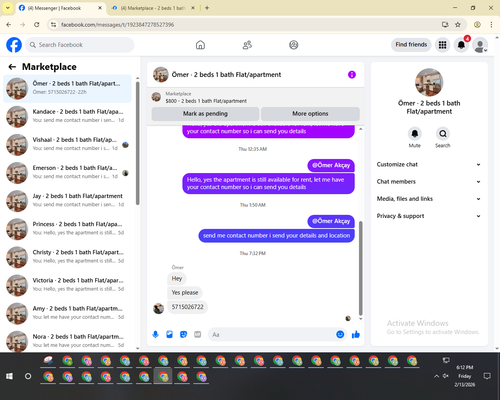Click the 5715026722 message bubble
The height and width of the screenshot is (400, 500).
(x=187, y=307)
